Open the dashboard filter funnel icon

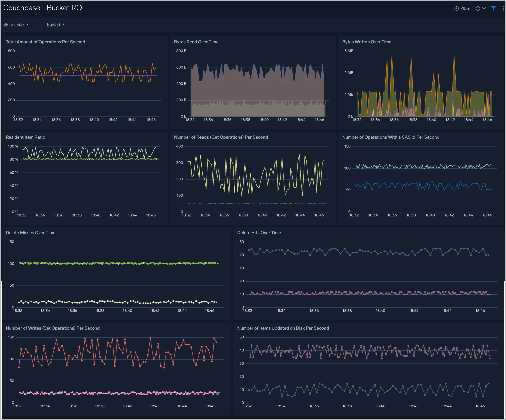[493, 8]
